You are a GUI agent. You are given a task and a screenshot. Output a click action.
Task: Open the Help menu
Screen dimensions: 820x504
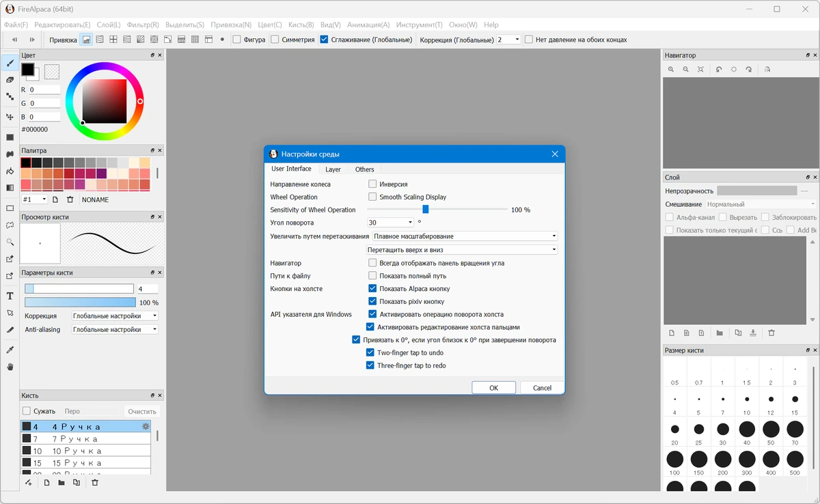tap(491, 25)
